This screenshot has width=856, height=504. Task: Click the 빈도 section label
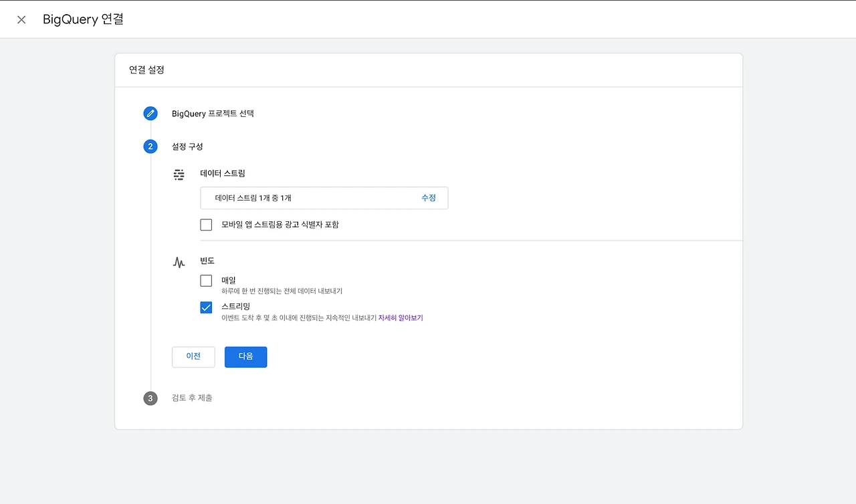pyautogui.click(x=207, y=261)
